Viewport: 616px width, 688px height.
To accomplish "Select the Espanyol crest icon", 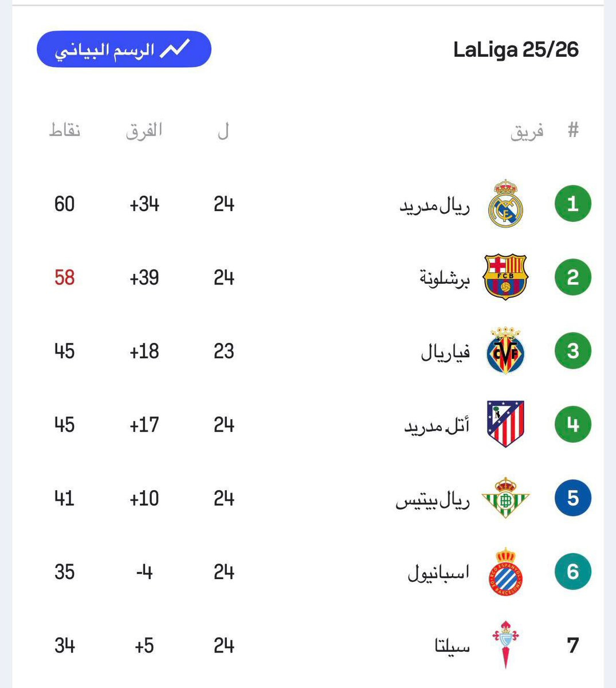I will [505, 572].
